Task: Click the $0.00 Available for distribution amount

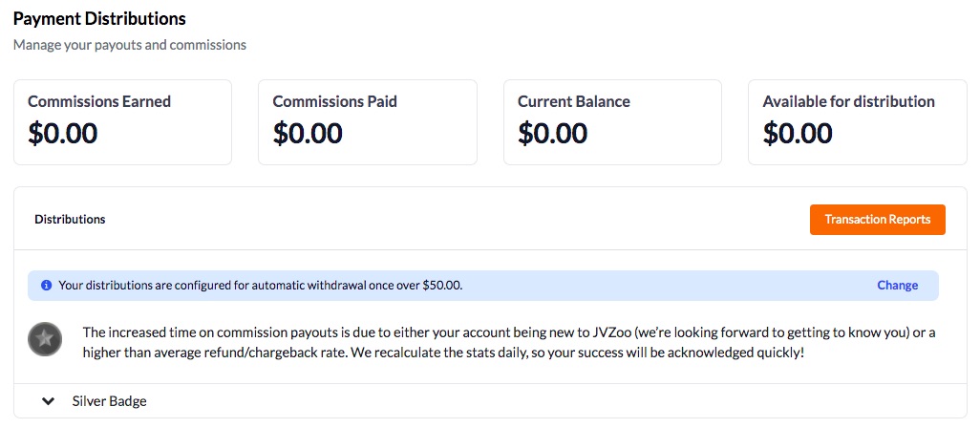Action: coord(798,134)
